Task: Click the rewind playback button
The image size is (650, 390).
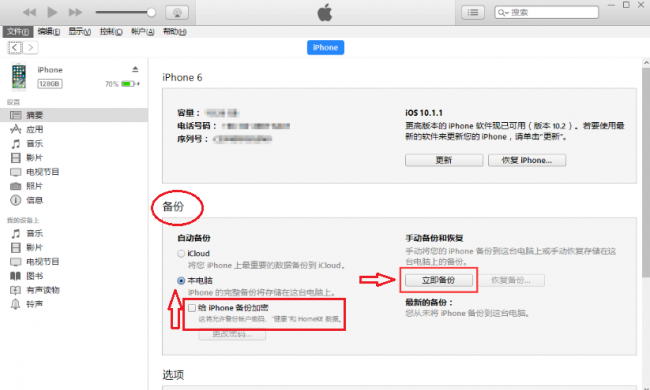Action: pos(29,12)
